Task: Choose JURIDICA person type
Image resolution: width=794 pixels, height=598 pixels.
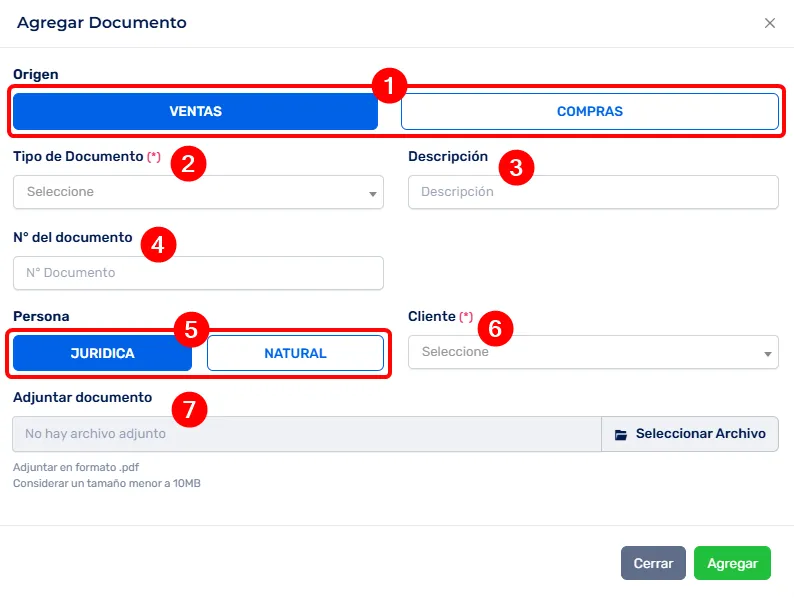Action: point(102,353)
